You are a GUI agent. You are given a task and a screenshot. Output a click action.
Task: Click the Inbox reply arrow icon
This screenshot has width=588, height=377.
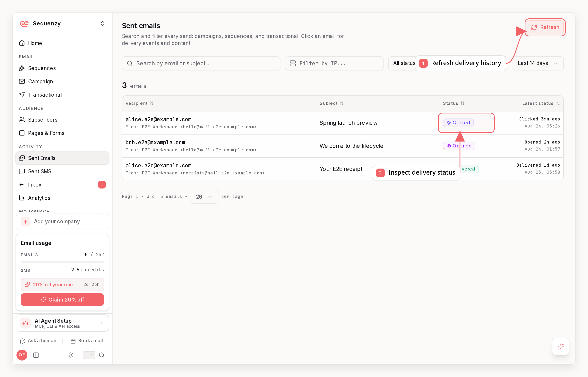(x=22, y=185)
